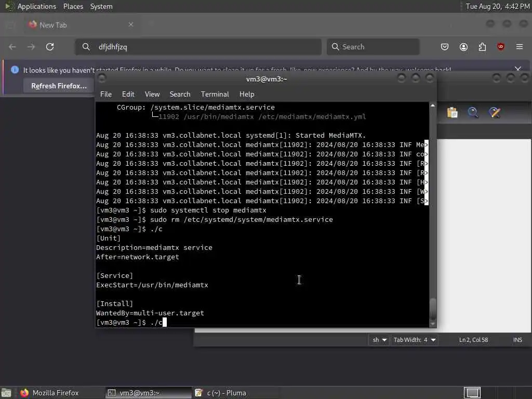Click the '[Unit]' line in the terminal
The height and width of the screenshot is (399, 532).
[x=108, y=238]
